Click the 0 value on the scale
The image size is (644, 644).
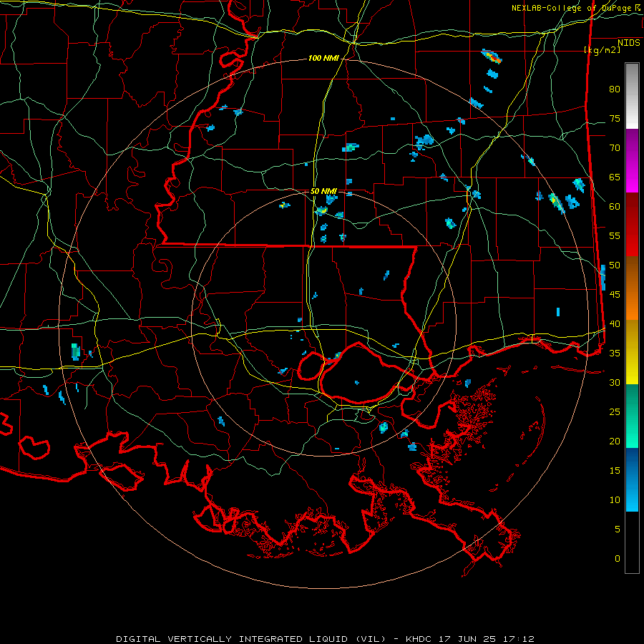(618, 559)
